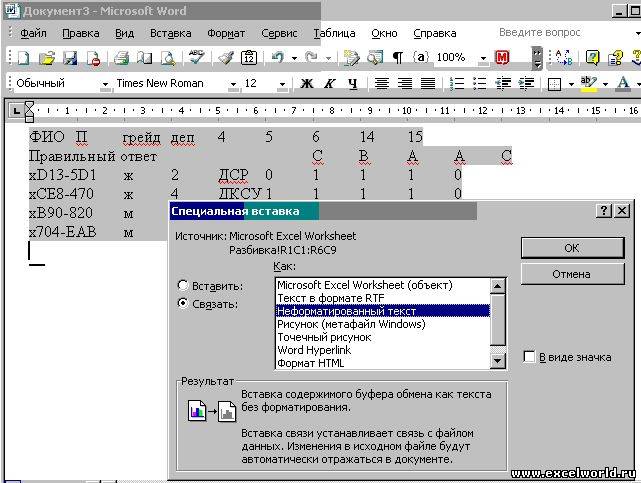641x483 pixels.
Task: Select the Связать radio button
Action: tap(183, 304)
